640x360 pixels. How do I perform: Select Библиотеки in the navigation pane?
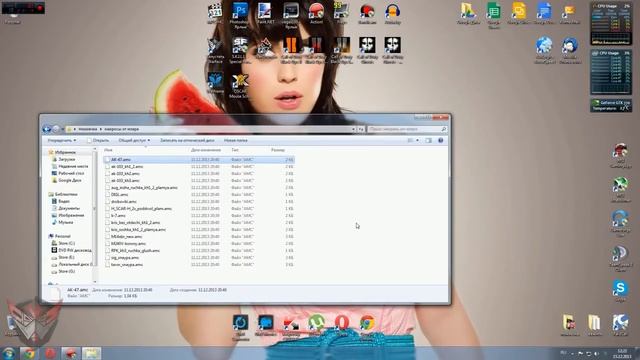tap(66, 194)
